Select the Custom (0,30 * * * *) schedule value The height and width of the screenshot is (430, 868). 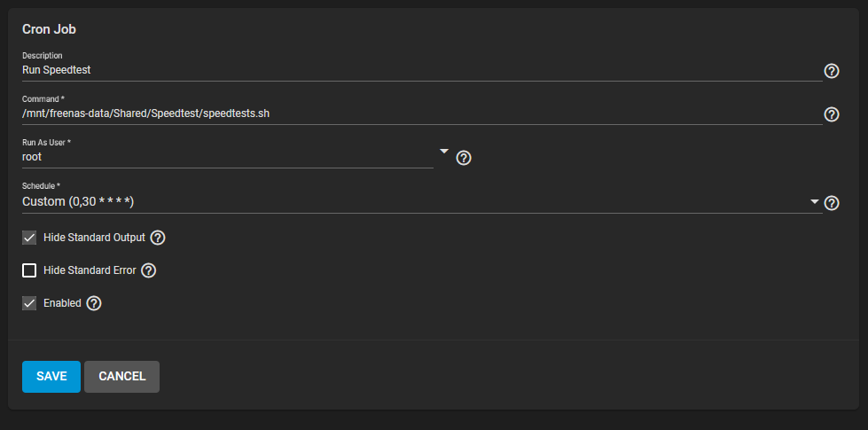click(x=78, y=202)
